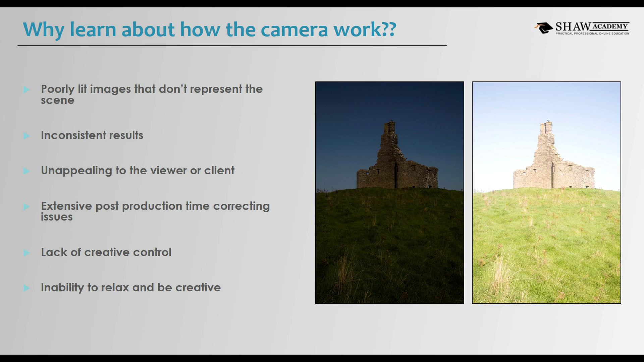The width and height of the screenshot is (644, 362).
Task: Click the text 'Lack of creative control'
Action: 106,252
